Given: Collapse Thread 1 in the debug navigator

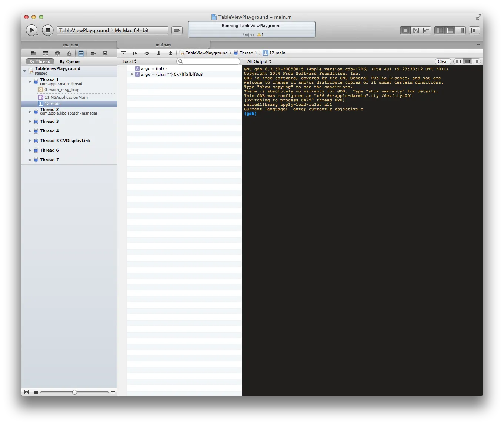Looking at the screenshot, I should pyautogui.click(x=30, y=82).
